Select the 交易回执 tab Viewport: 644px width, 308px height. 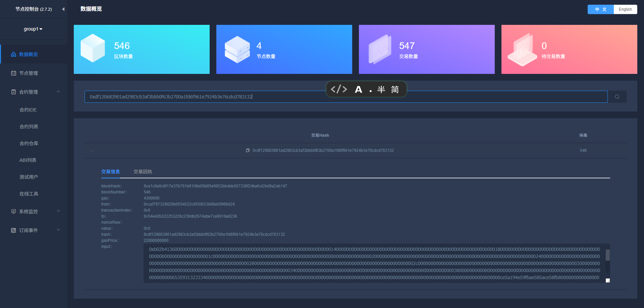[143, 172]
